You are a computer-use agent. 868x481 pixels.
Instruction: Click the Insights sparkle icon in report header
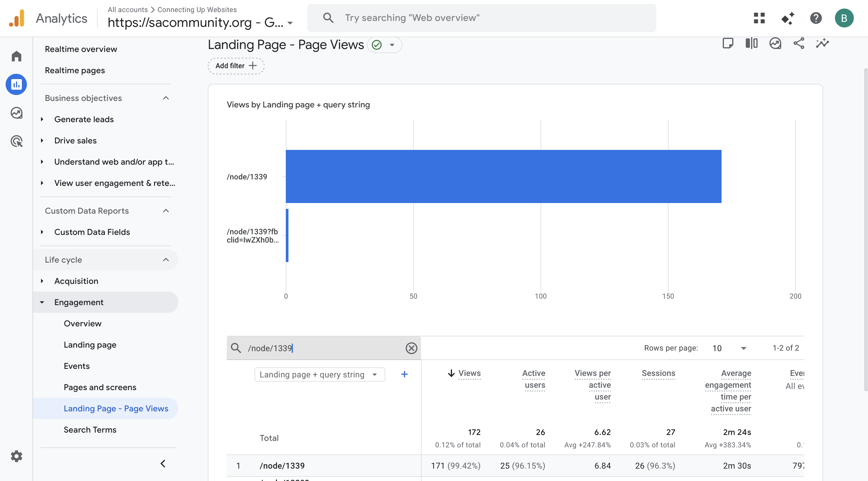822,43
